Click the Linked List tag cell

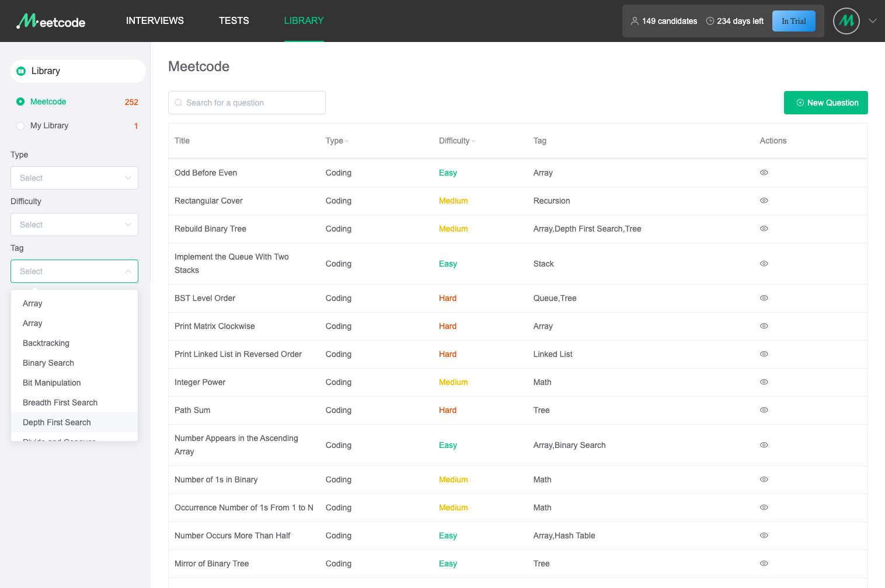tap(553, 354)
